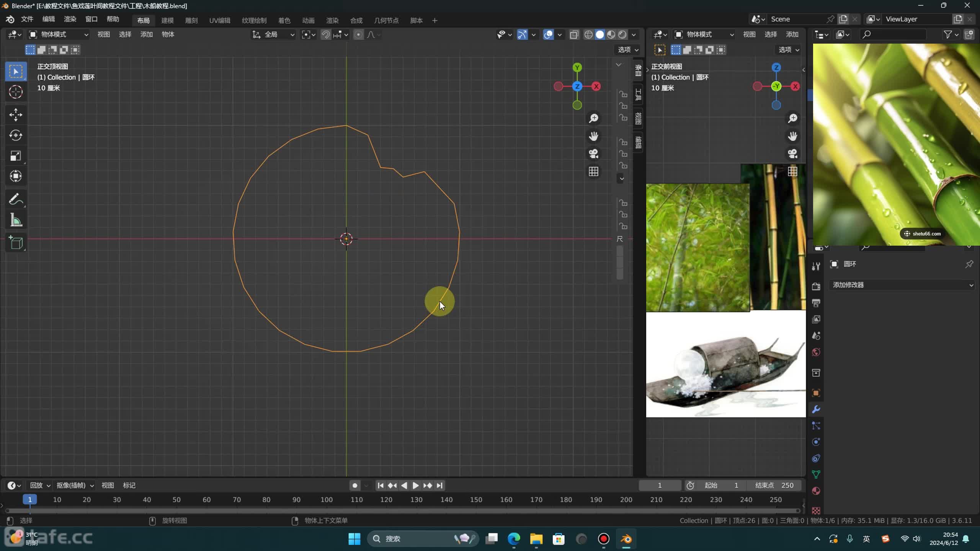Open Modifier properties wrench tab

click(x=816, y=409)
